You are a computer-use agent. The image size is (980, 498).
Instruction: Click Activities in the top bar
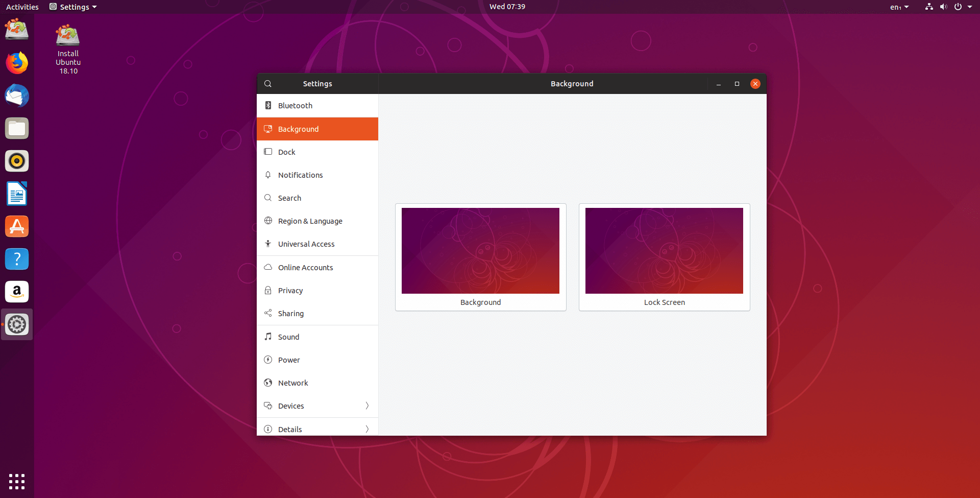(22, 7)
